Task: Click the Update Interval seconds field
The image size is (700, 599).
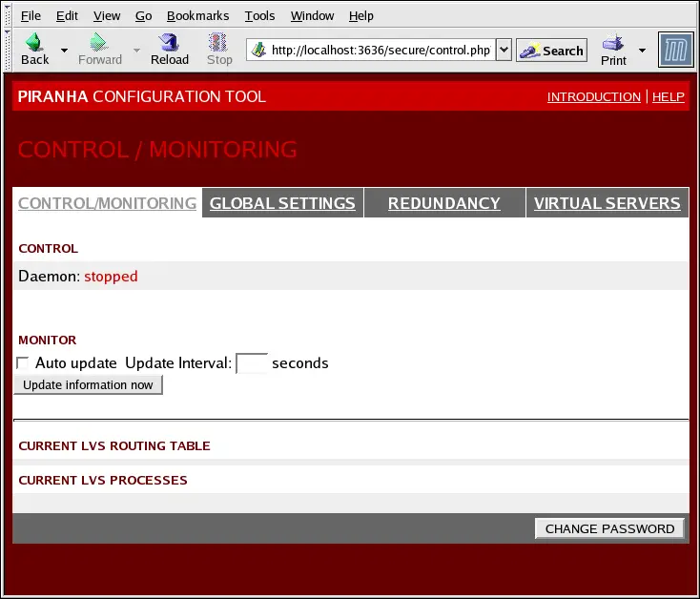Action: coord(252,363)
